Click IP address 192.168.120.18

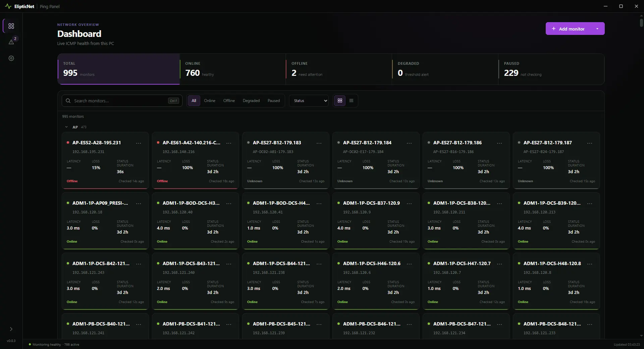point(87,212)
